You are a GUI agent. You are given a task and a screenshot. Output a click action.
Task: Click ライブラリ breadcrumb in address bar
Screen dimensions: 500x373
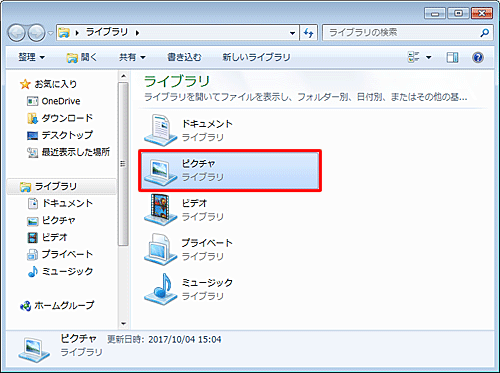(107, 32)
